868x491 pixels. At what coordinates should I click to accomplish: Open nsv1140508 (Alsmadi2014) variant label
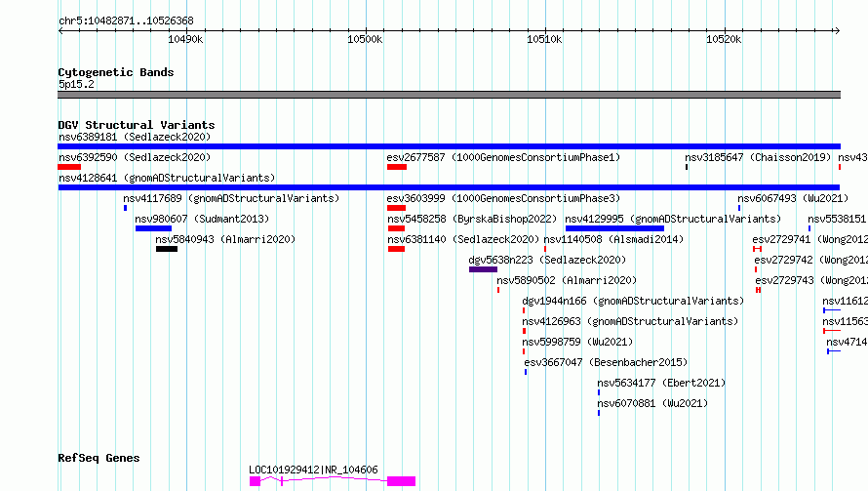(613, 239)
